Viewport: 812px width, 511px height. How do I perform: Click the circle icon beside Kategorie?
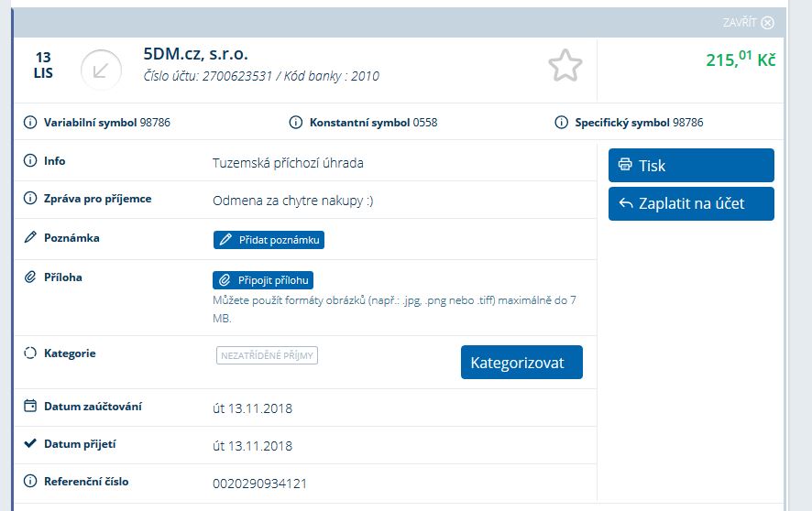coord(30,353)
